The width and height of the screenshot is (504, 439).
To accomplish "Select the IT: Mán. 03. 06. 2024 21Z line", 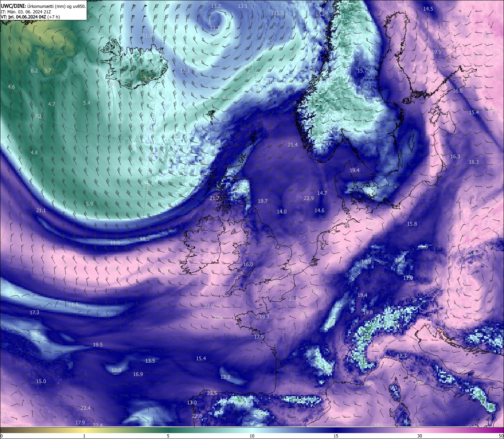I will click(25, 12).
